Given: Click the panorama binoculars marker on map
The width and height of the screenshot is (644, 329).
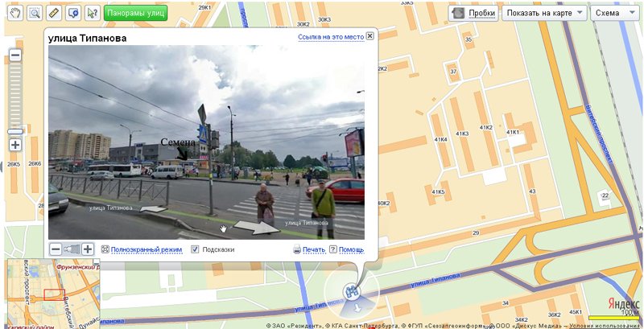Looking at the screenshot, I should [351, 292].
